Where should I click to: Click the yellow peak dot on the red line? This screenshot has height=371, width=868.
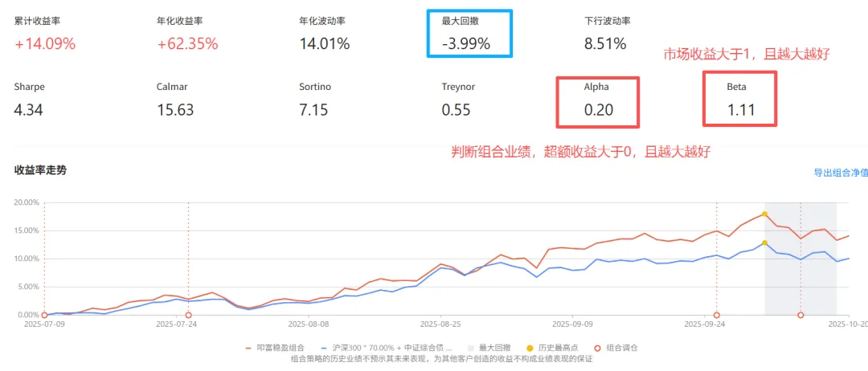click(764, 214)
